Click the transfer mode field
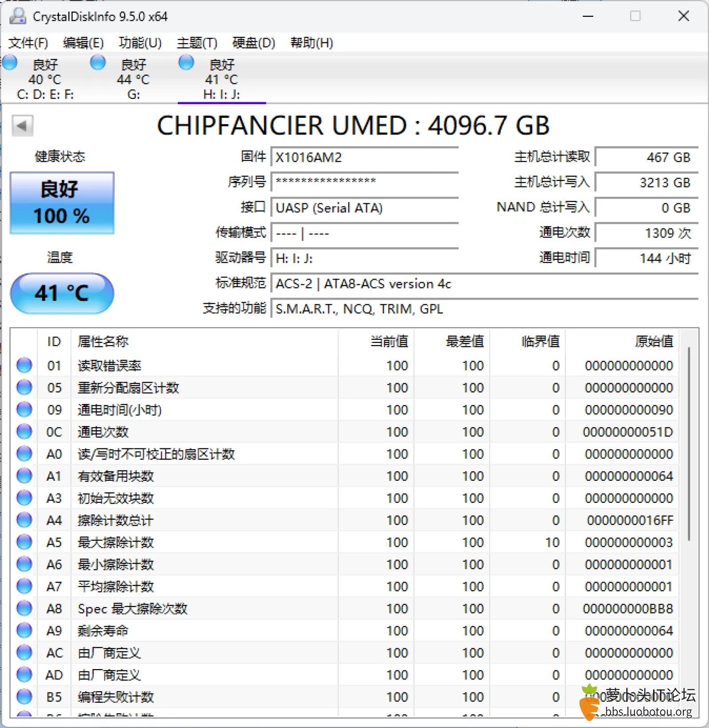This screenshot has height=728, width=709. point(365,233)
